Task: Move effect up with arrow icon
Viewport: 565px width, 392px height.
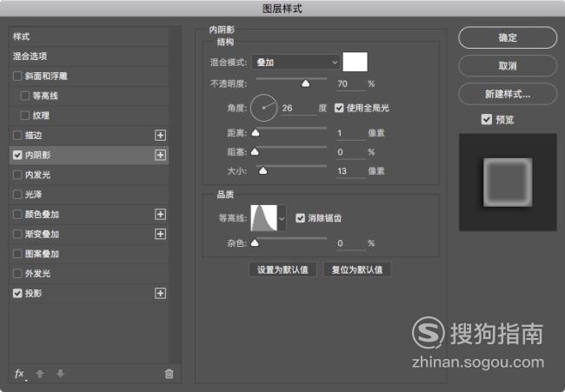Action: [40, 374]
